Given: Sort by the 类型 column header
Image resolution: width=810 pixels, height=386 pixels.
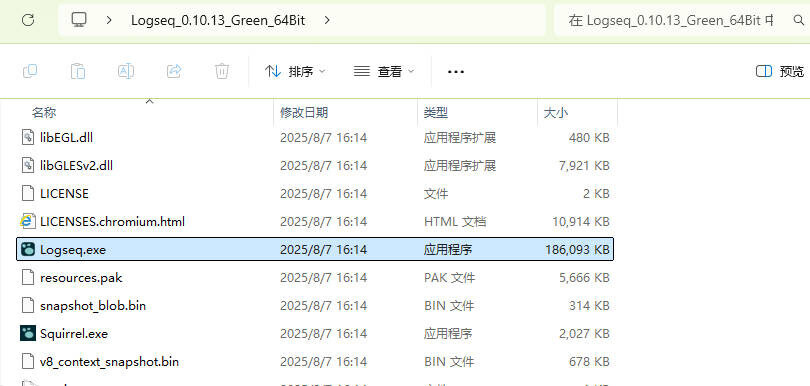Looking at the screenshot, I should (x=435, y=112).
